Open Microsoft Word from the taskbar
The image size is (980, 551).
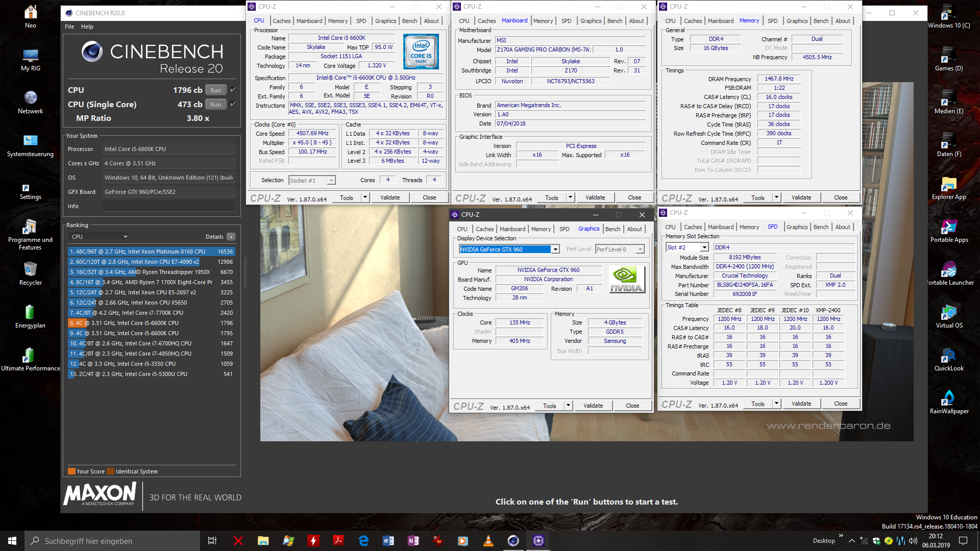(388, 540)
